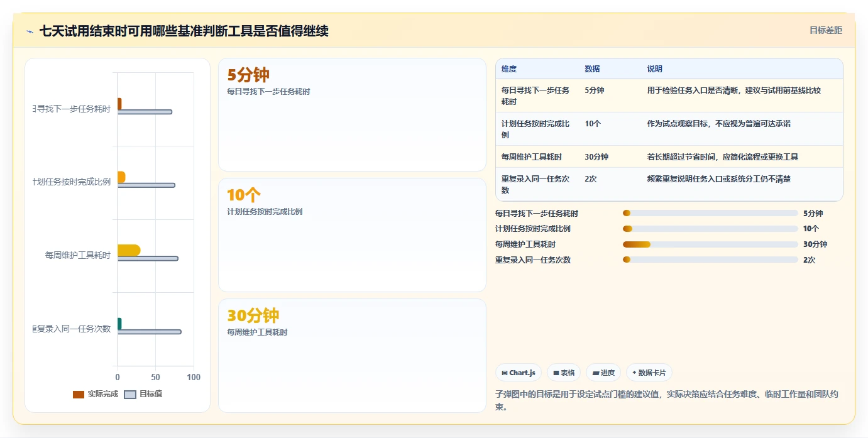Screen dimensions: 868x438
Task: Click the 2次 value right of the progress bar
Action: [x=810, y=260]
